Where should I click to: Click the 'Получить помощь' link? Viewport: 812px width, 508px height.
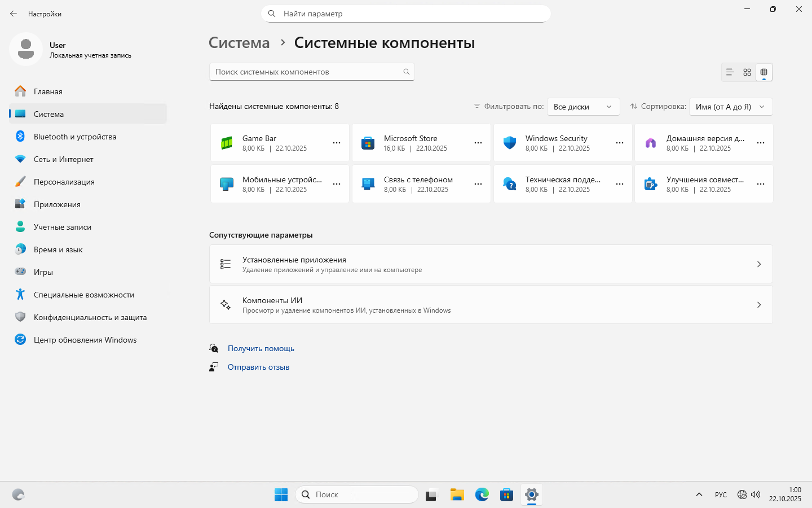(x=261, y=348)
